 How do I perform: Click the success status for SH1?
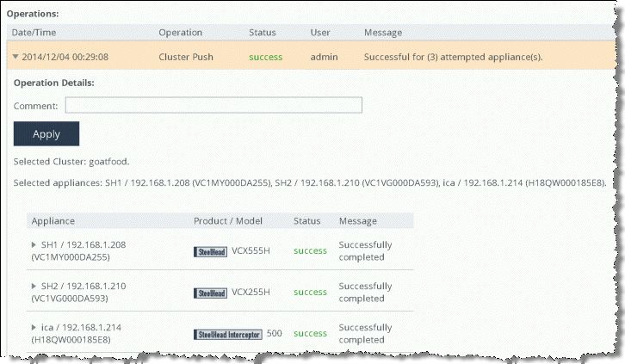pyautogui.click(x=310, y=251)
